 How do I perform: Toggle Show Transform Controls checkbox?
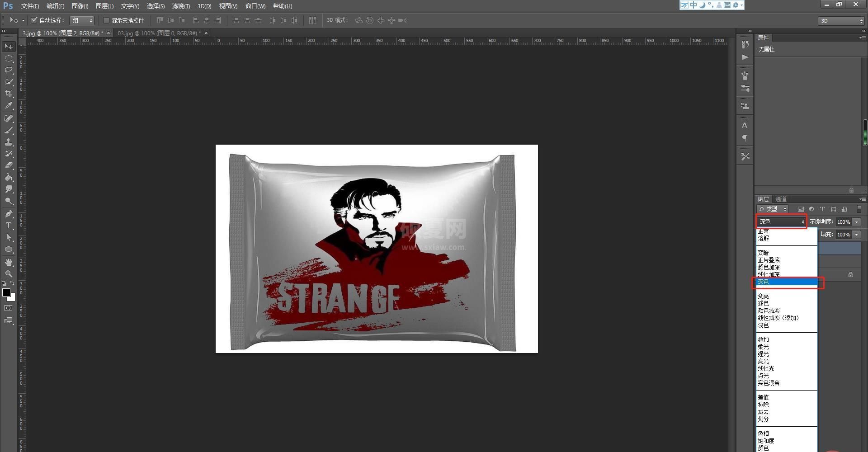106,20
